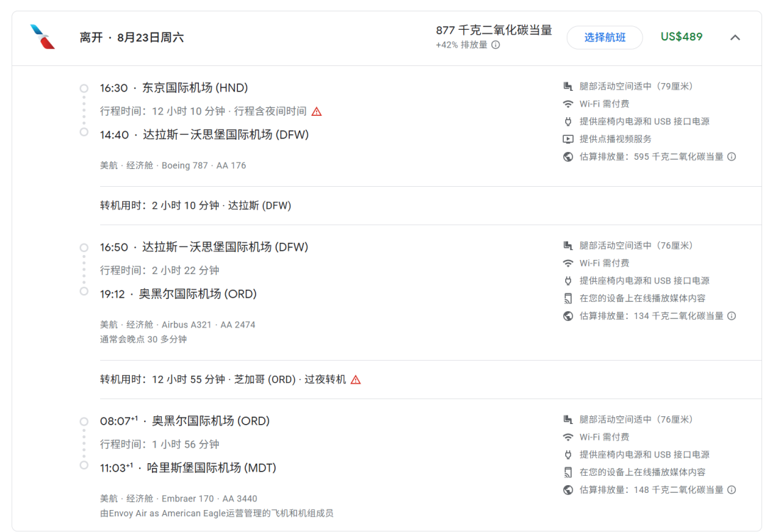Click 东京国际机场 (HND) departure text
Viewport: 767px width, 532px height.
pos(195,88)
